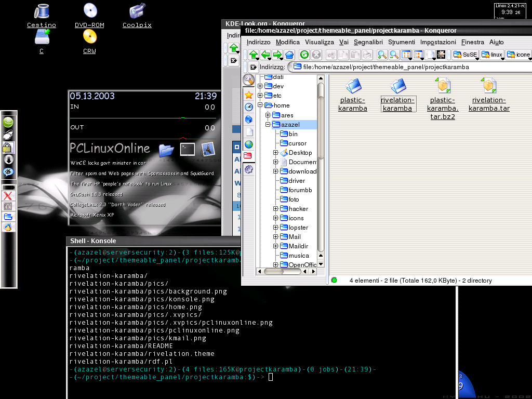Launch terminal from karamba widget icon
The image size is (532, 399).
187,149
